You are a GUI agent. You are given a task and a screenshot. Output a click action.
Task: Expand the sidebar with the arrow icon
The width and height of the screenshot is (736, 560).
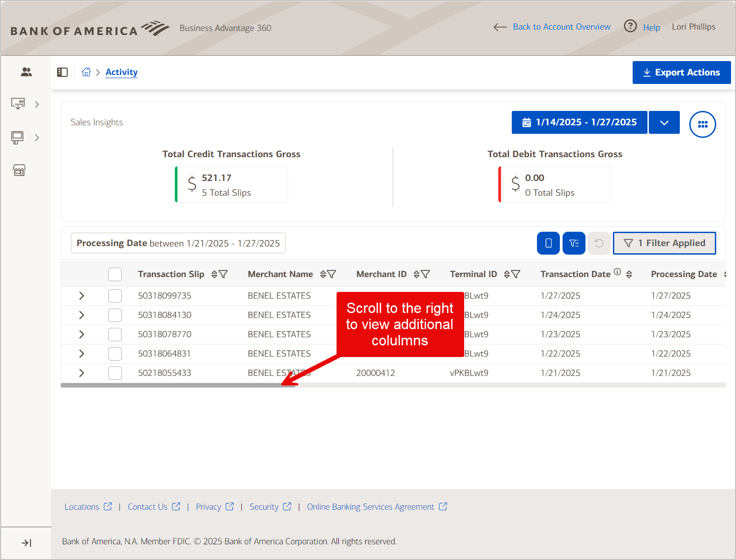point(27,543)
